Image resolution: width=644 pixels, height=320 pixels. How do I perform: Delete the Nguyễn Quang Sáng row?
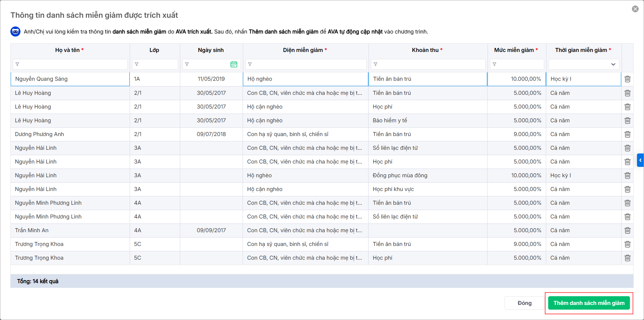pos(627,79)
